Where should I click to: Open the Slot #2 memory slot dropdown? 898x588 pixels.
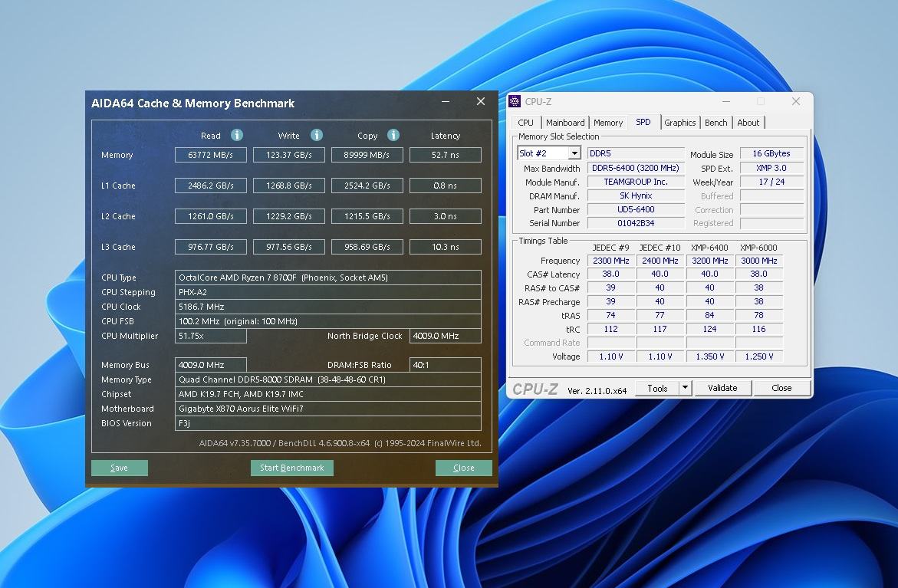tap(574, 153)
